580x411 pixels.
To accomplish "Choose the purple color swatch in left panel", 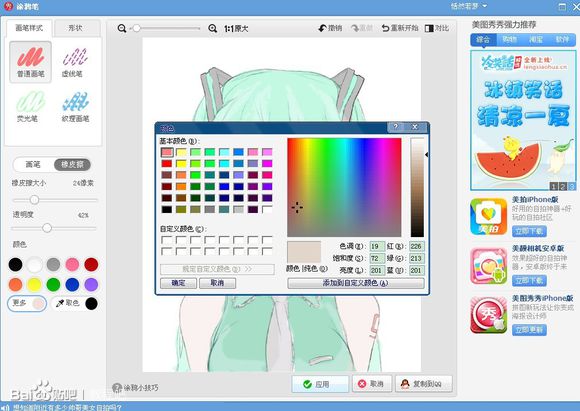I will coord(91,284).
